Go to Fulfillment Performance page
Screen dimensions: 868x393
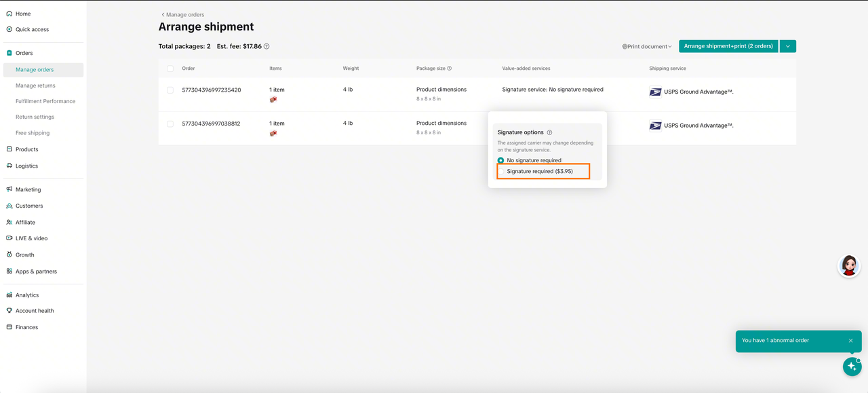45,101
